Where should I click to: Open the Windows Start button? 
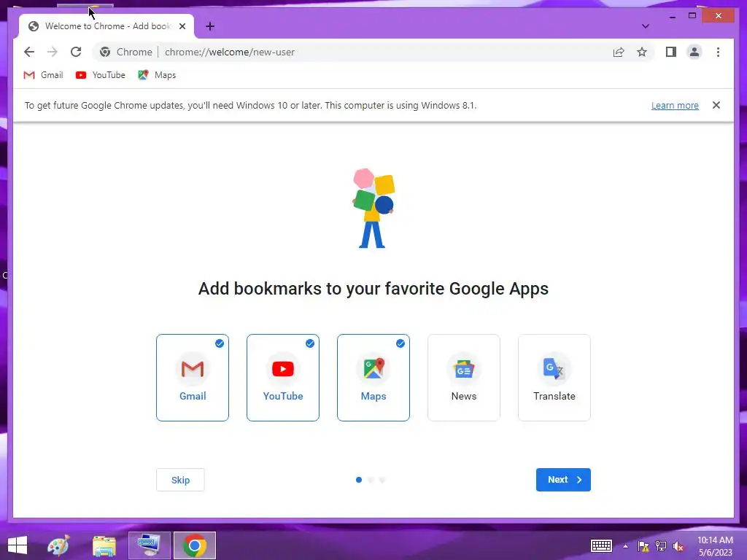(x=18, y=545)
